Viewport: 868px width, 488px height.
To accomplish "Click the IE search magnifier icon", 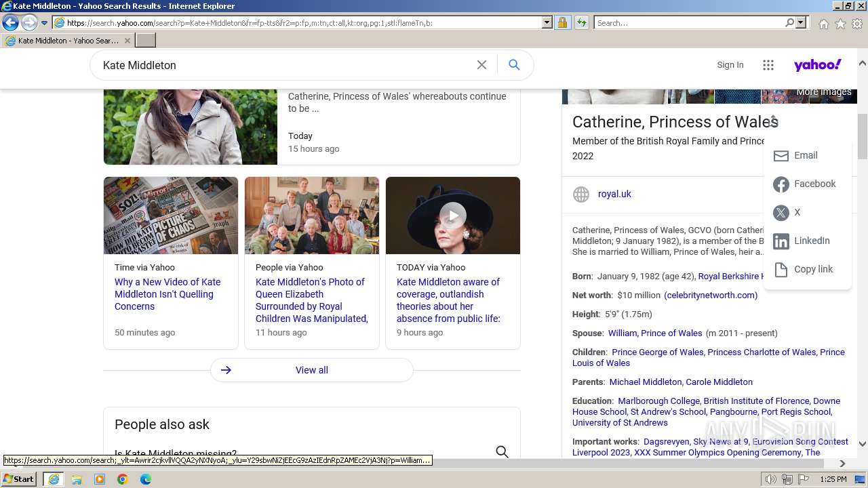I will 789,22.
